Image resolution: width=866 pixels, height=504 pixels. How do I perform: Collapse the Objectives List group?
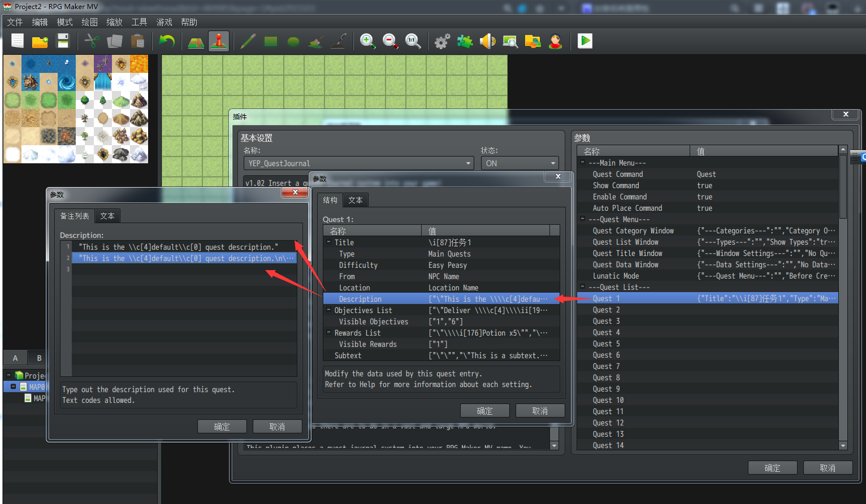328,310
